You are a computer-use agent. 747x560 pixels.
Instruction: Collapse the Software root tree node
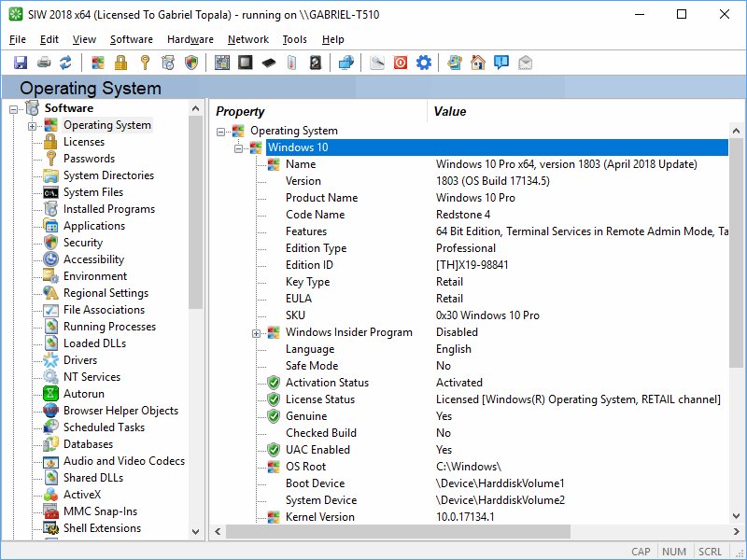[x=13, y=109]
